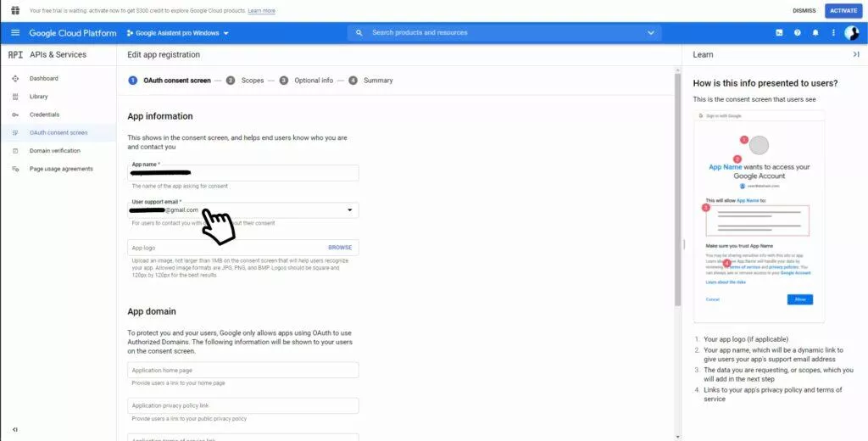Go to Credentials in the sidebar

tap(44, 114)
